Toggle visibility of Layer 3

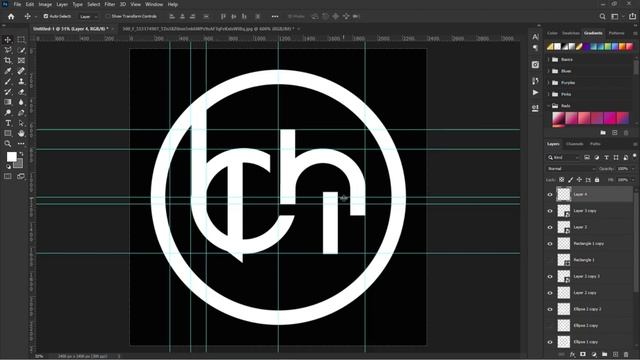pos(550,227)
